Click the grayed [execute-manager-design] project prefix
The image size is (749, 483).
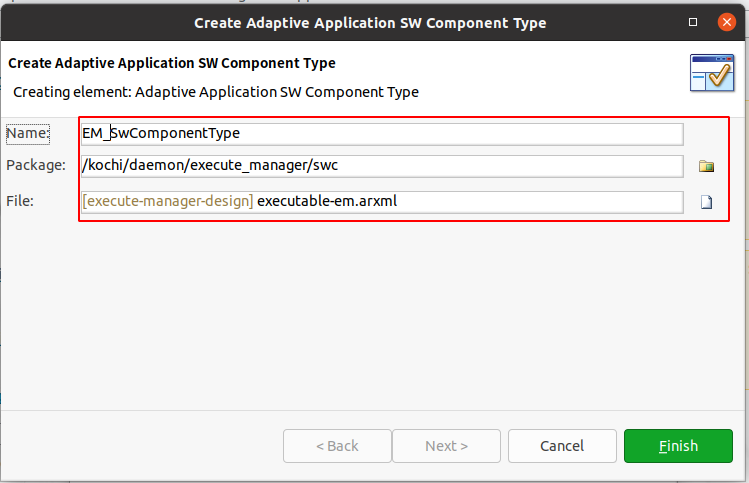168,201
